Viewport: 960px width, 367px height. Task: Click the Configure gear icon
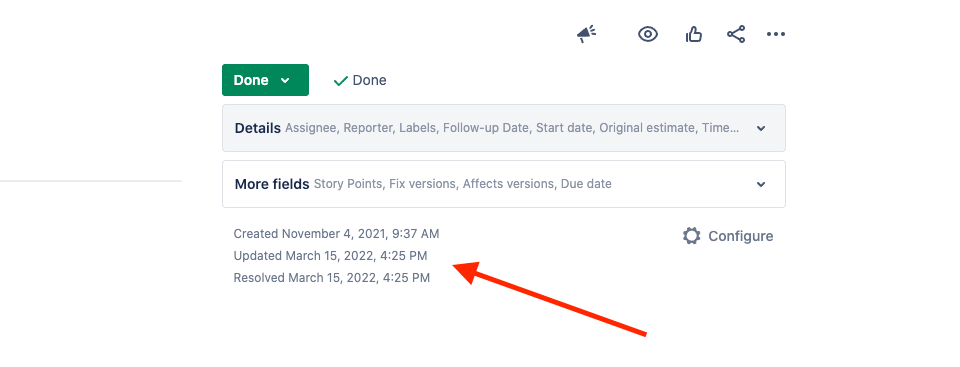691,236
